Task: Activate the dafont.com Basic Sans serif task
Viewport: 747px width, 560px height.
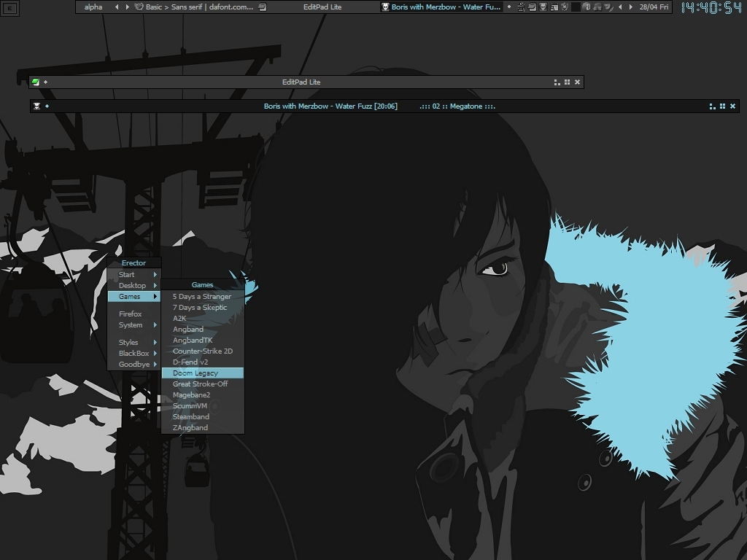Action: 200,7
